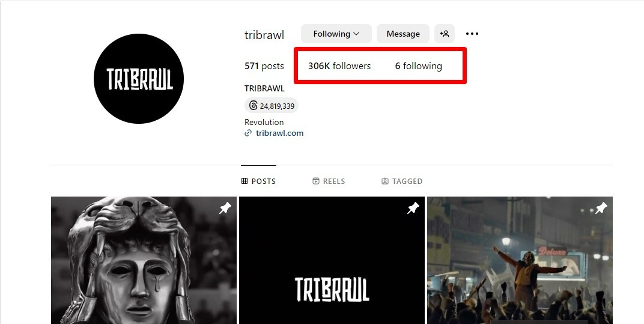View the 306K followers list

coord(339,66)
